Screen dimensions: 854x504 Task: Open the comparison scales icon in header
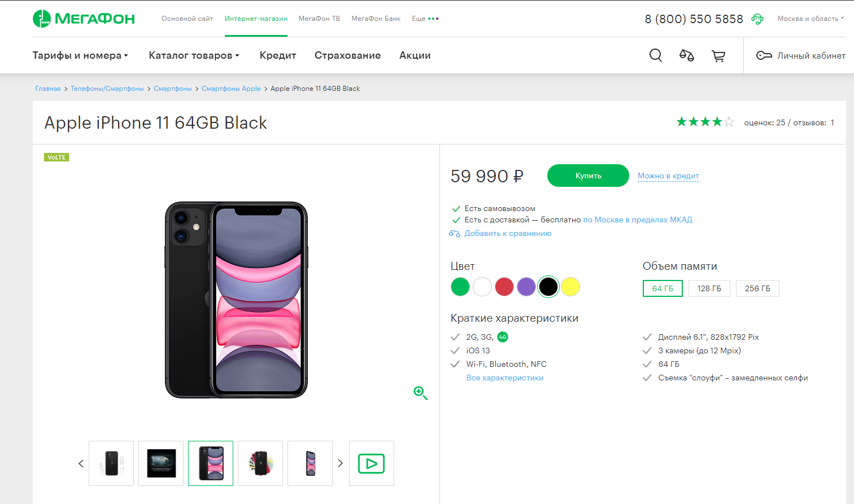686,55
